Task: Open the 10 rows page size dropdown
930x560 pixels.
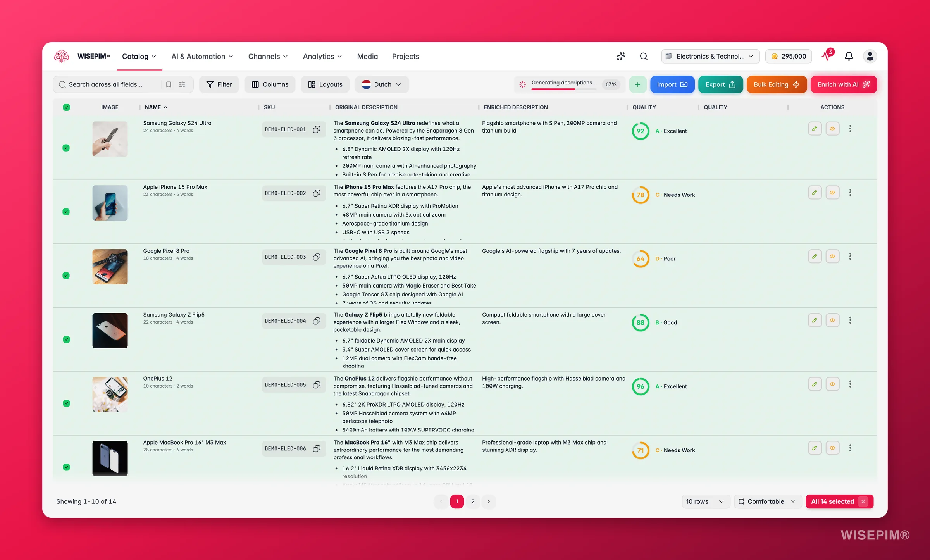Action: tap(706, 501)
